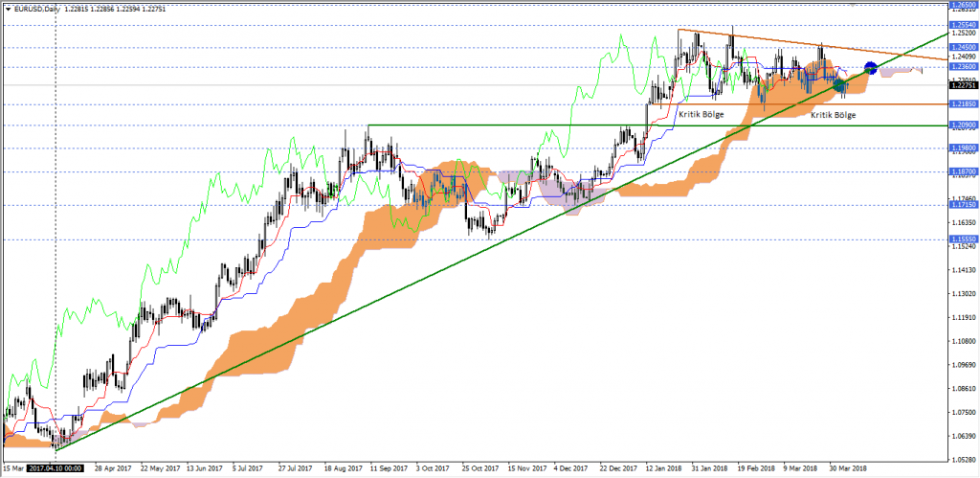Click the 1.07500 price scale value
The width and height of the screenshot is (980, 478).
963,413
